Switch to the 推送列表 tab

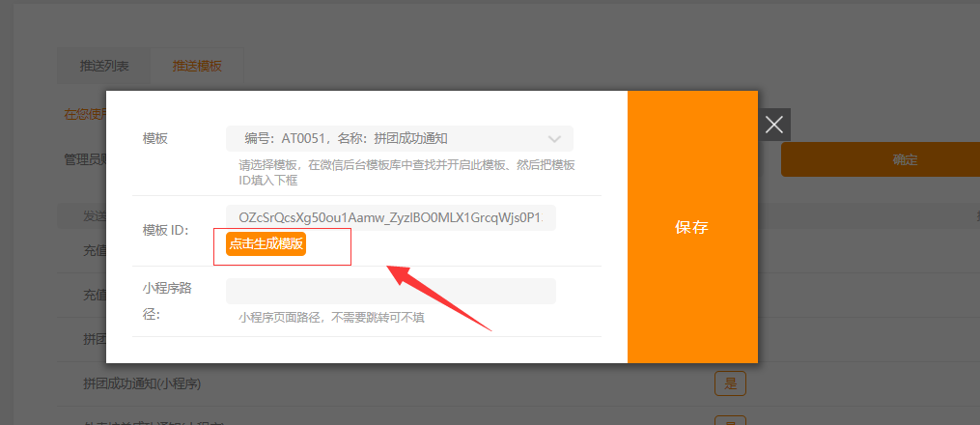(x=104, y=67)
